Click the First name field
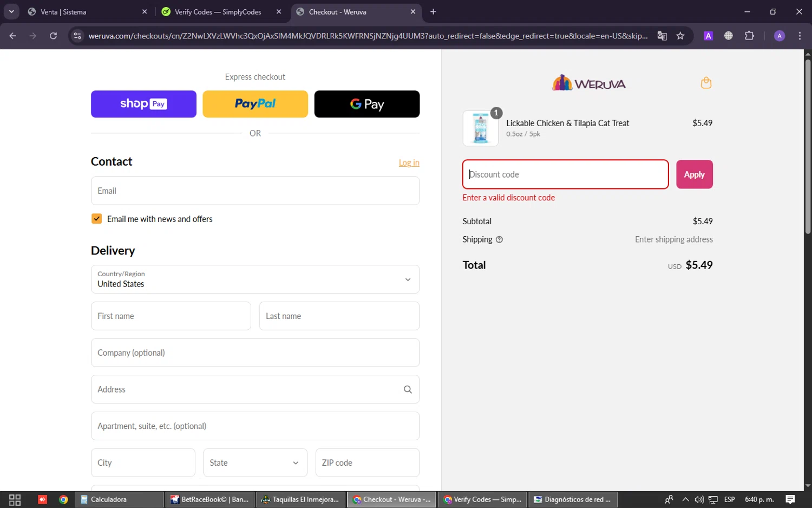 171,316
